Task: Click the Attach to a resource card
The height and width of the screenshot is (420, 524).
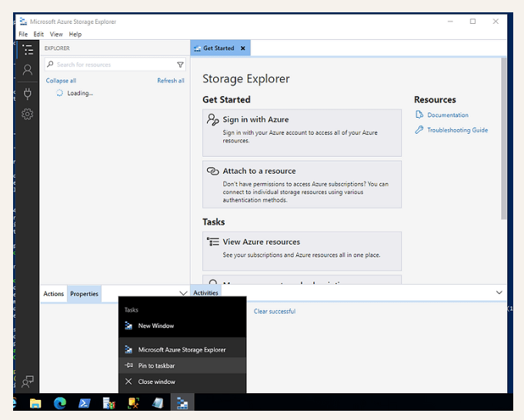Action: tap(302, 185)
